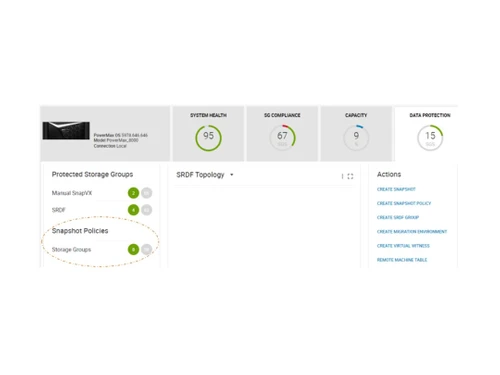Image resolution: width=500 pixels, height=375 pixels.
Task: Click the Snapshot Policies heading
Action: 80,231
